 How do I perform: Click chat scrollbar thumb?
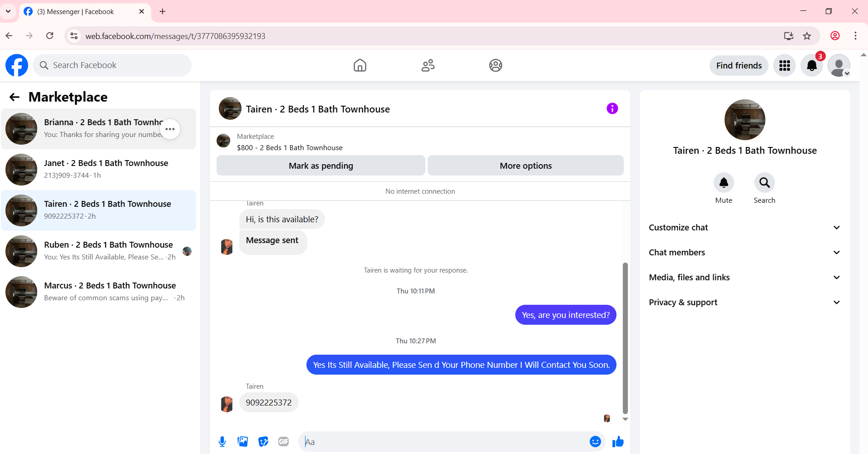(x=625, y=338)
